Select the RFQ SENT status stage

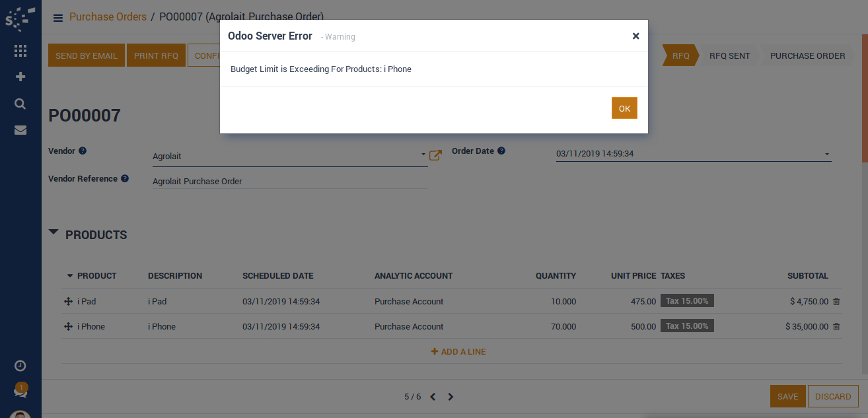(729, 56)
